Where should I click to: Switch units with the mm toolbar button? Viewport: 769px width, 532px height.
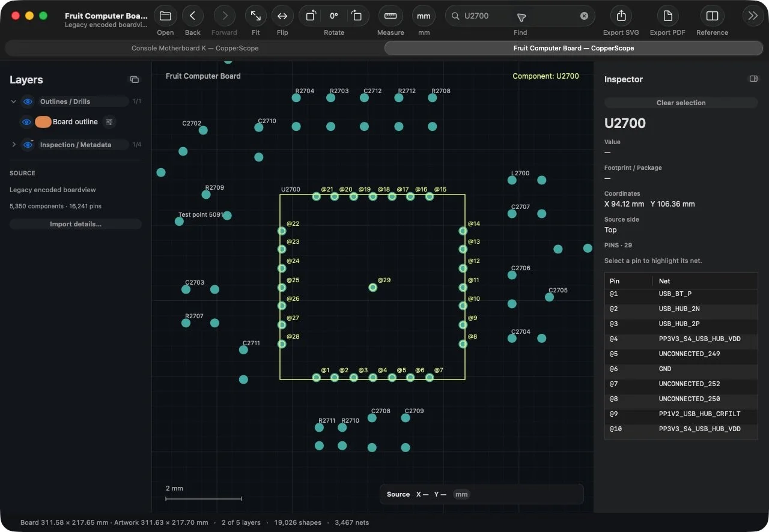(x=424, y=16)
